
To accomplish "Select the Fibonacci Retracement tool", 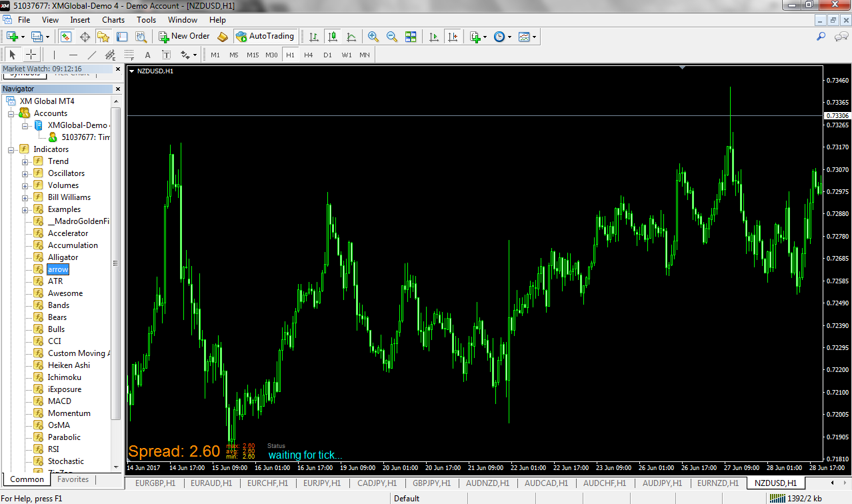I will coord(129,55).
